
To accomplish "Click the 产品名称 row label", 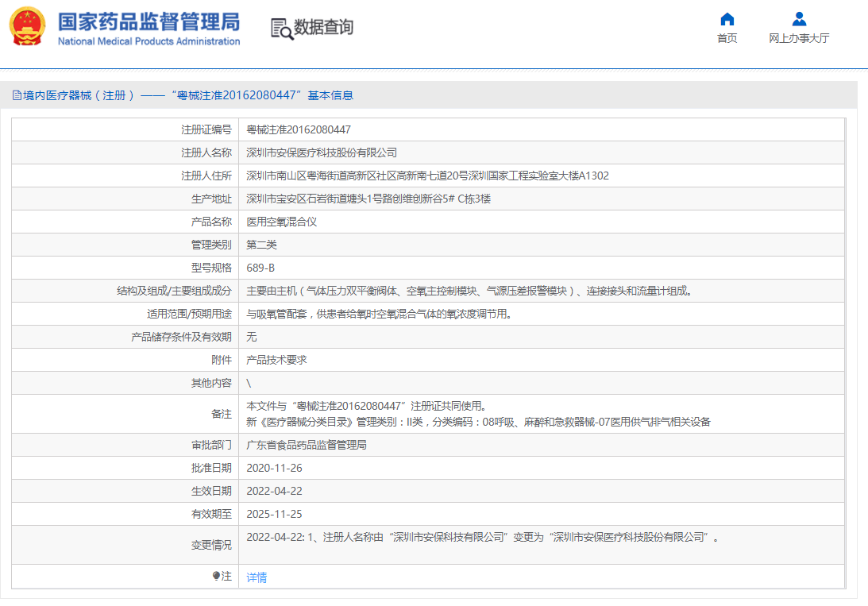I will point(211,222).
